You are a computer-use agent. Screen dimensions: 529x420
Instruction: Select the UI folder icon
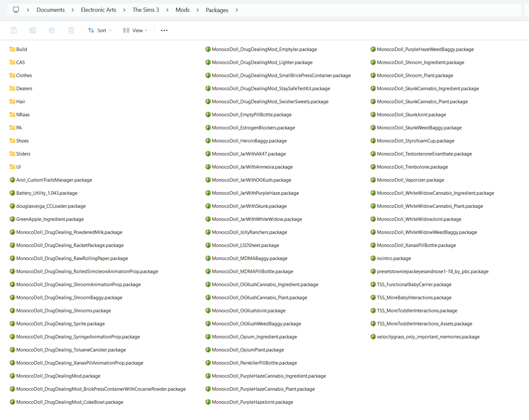[12, 167]
